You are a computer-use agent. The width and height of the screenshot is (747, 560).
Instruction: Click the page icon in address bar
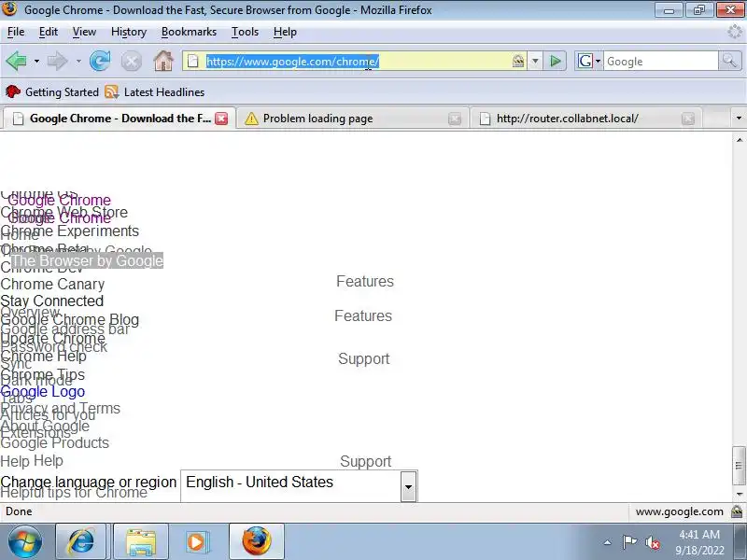click(193, 61)
